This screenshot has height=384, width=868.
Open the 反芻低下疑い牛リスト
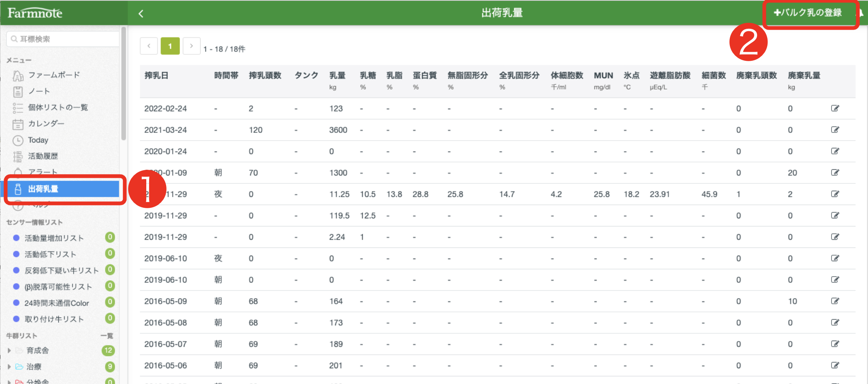tap(61, 271)
